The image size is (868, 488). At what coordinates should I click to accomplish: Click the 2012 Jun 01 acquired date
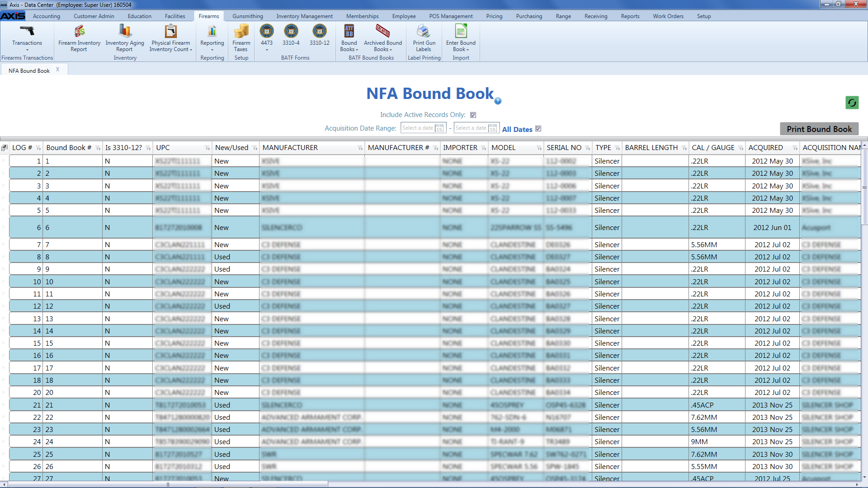click(x=772, y=228)
